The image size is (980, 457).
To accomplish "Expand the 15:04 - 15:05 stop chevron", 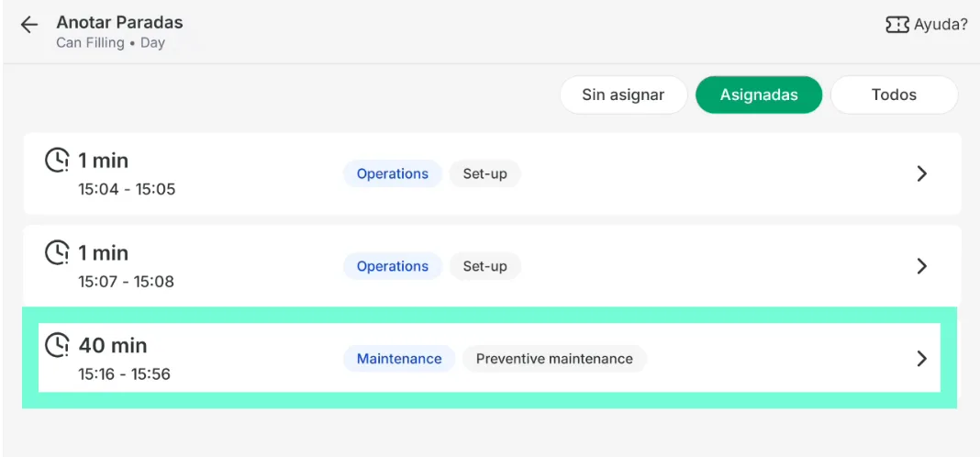I will click(921, 173).
